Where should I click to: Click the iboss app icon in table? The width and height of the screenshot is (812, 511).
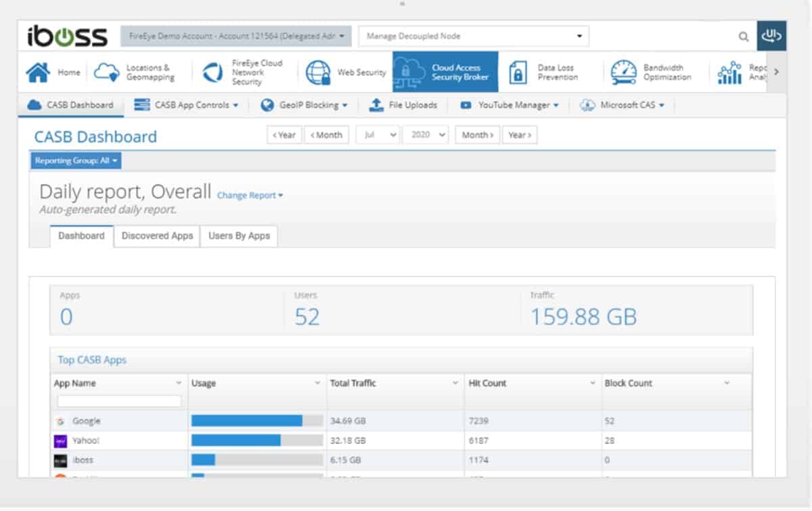click(60, 460)
